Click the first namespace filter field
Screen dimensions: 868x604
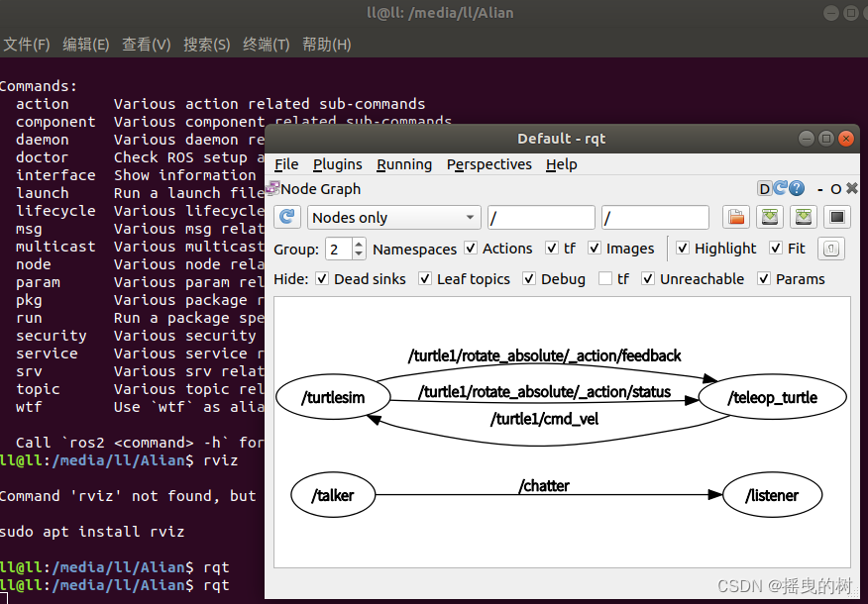pos(541,218)
